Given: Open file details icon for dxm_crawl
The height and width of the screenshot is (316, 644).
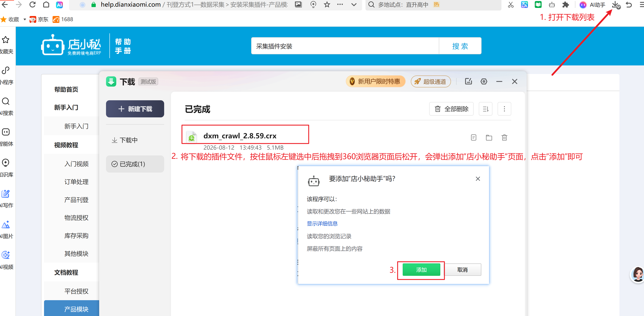Looking at the screenshot, I should click(473, 137).
